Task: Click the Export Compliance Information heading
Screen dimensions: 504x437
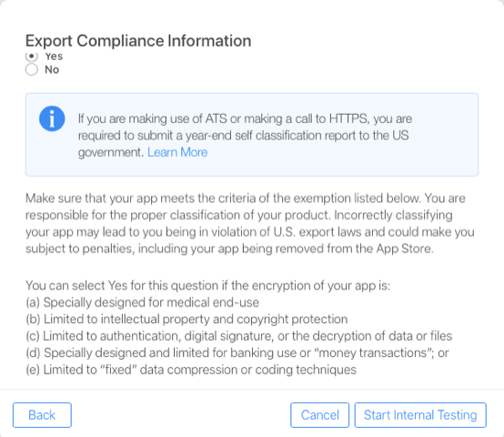Action: [138, 41]
